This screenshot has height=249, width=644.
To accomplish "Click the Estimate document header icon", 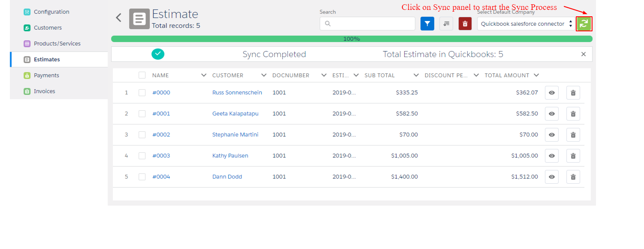I will (x=139, y=19).
